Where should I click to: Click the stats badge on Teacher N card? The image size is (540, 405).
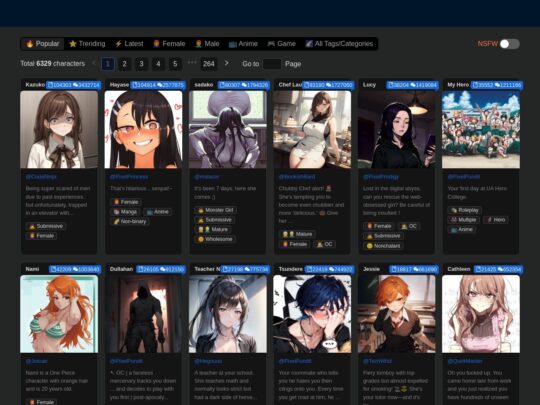[x=245, y=269]
